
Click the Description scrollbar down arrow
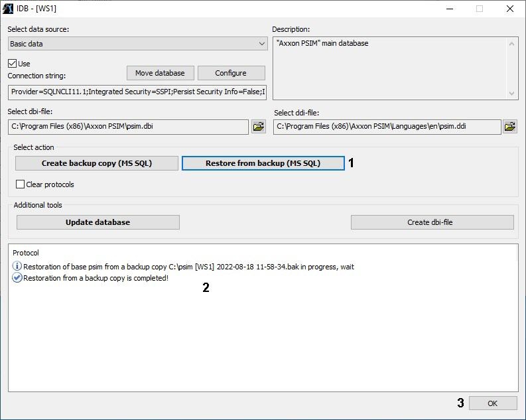(511, 94)
